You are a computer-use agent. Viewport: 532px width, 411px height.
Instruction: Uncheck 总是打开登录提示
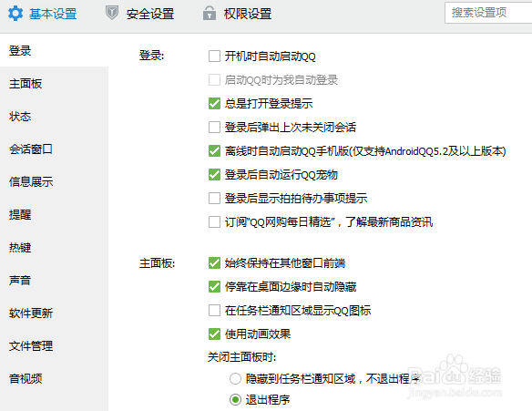click(x=214, y=104)
